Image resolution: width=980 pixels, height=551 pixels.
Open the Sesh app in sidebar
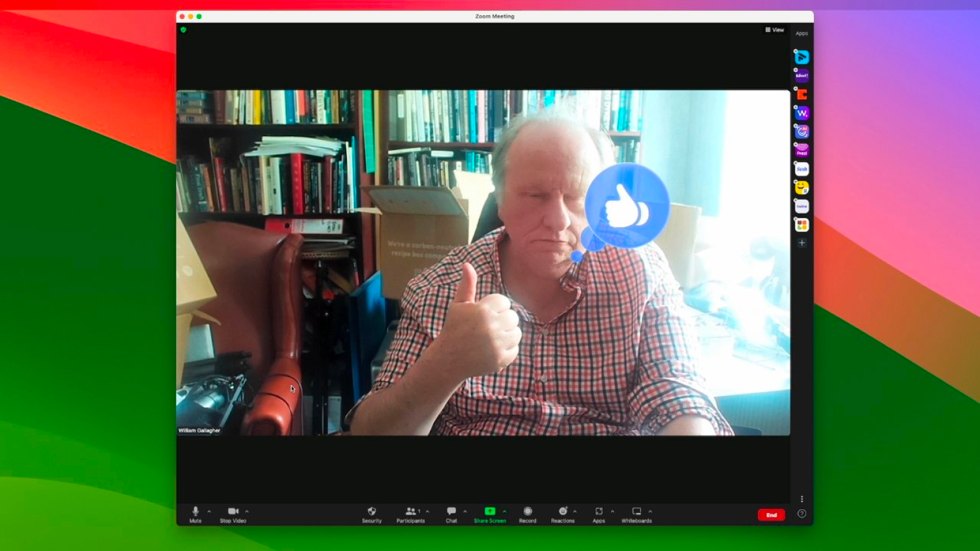(x=802, y=169)
